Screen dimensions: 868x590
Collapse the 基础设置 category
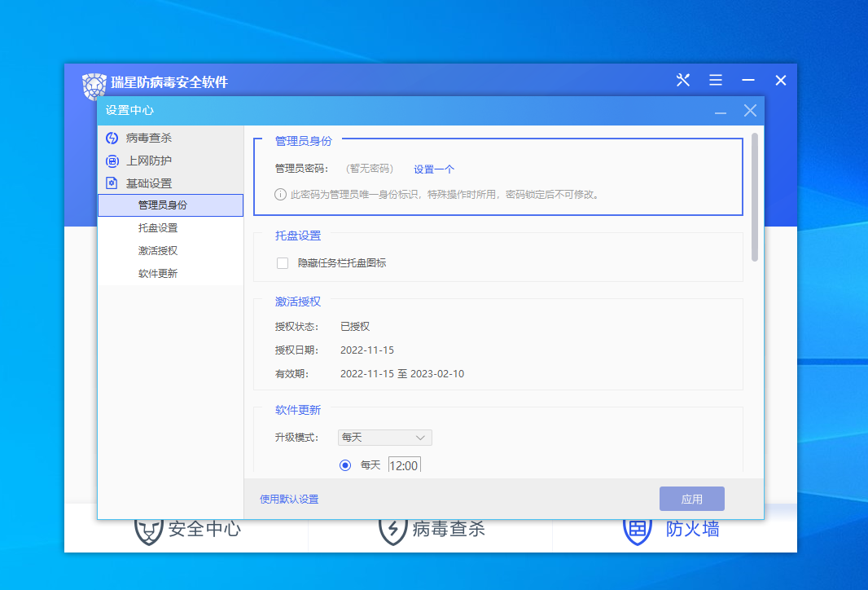tap(170, 183)
